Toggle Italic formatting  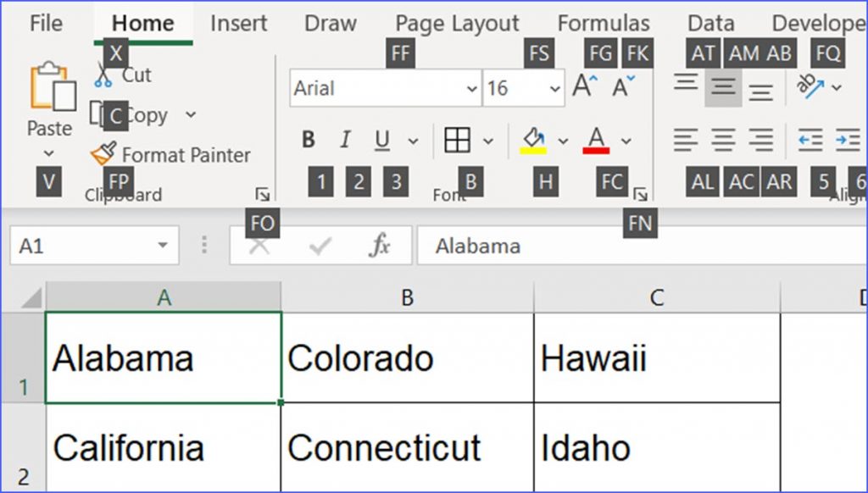[x=345, y=140]
